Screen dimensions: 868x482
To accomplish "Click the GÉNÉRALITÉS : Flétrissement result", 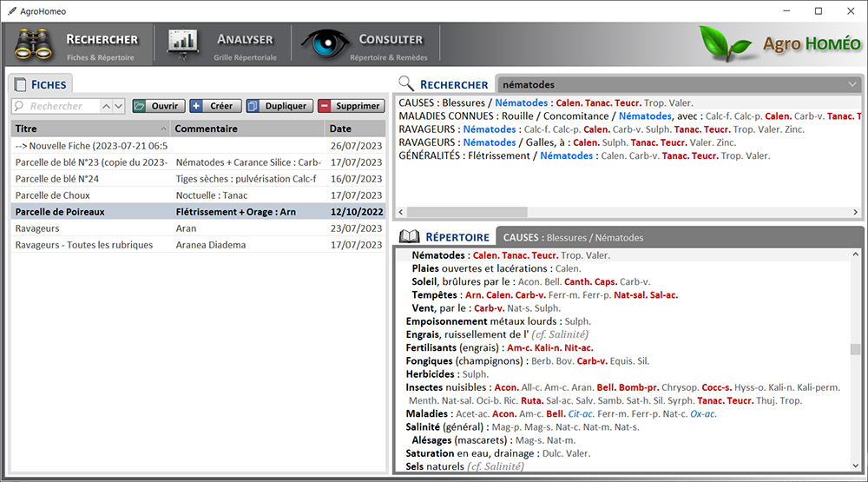I will pyautogui.click(x=584, y=156).
